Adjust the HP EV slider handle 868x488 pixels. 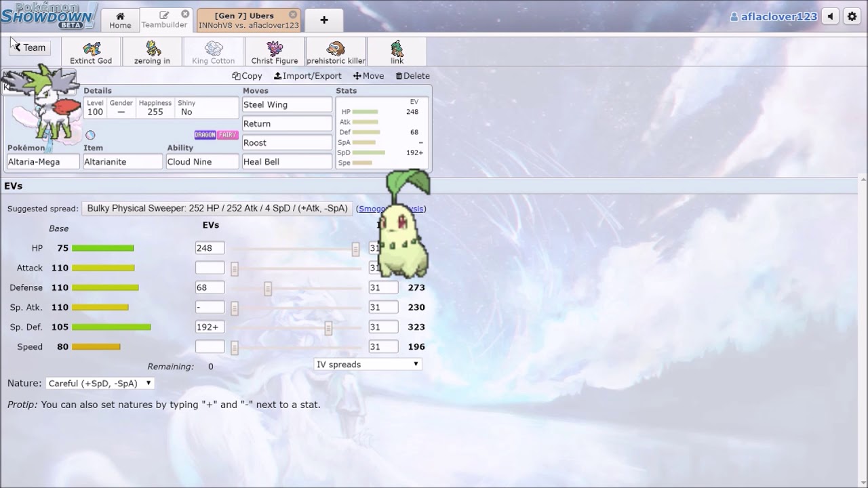pyautogui.click(x=355, y=249)
